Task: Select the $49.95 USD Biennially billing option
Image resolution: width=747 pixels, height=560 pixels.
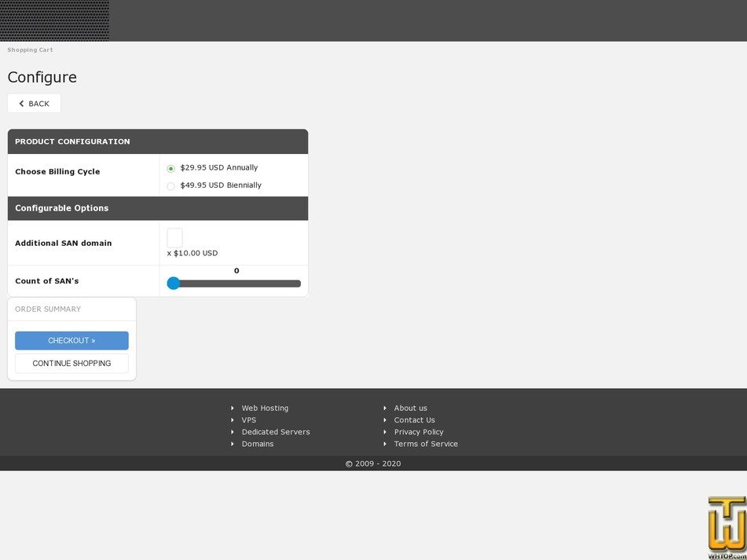Action: (170, 185)
